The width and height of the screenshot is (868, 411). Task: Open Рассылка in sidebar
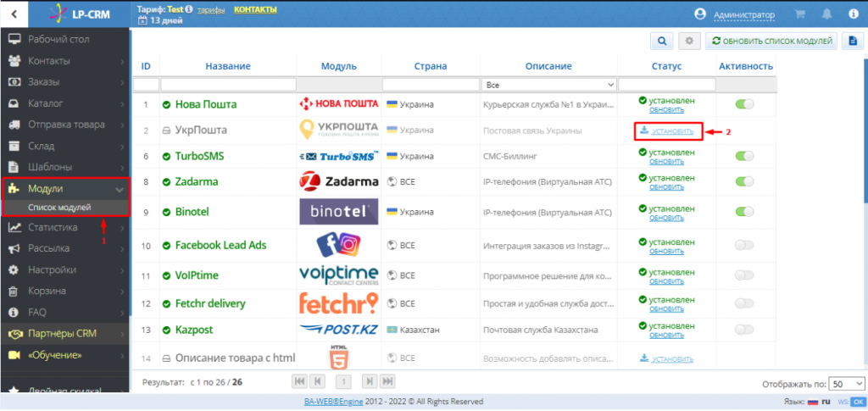[64, 248]
